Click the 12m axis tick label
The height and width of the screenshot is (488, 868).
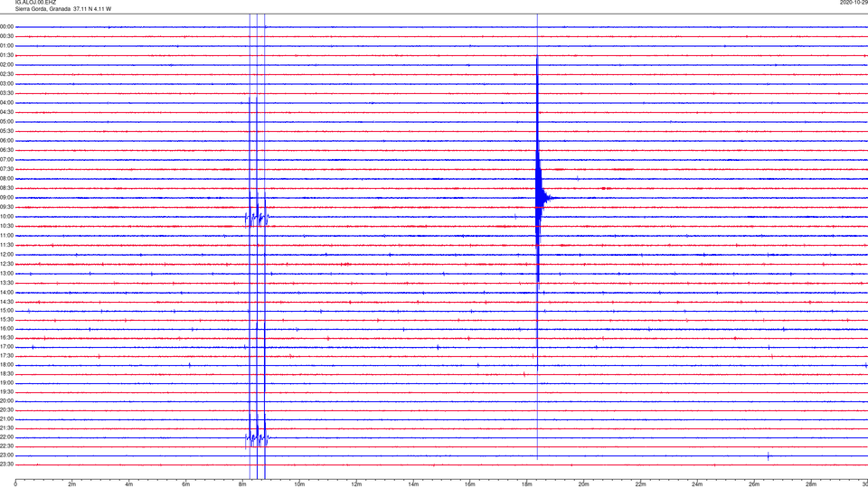[x=356, y=484]
